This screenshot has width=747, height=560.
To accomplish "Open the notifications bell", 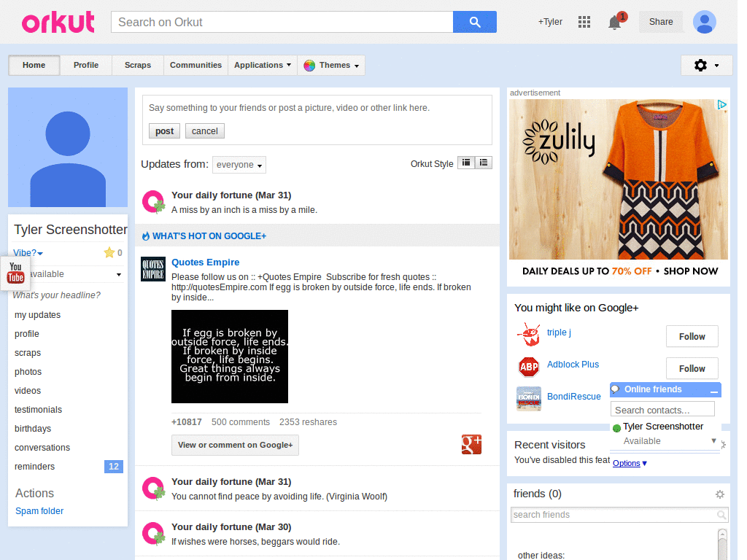I will tap(615, 22).
